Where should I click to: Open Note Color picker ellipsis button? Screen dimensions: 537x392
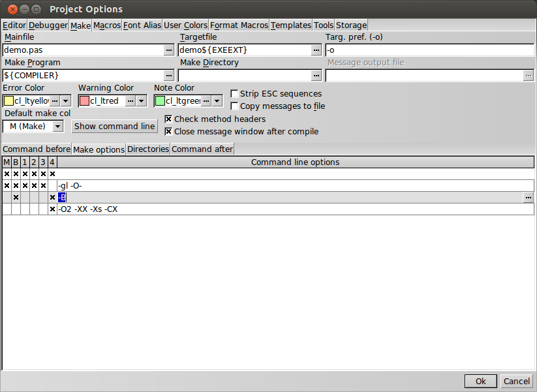pyautogui.click(x=206, y=101)
